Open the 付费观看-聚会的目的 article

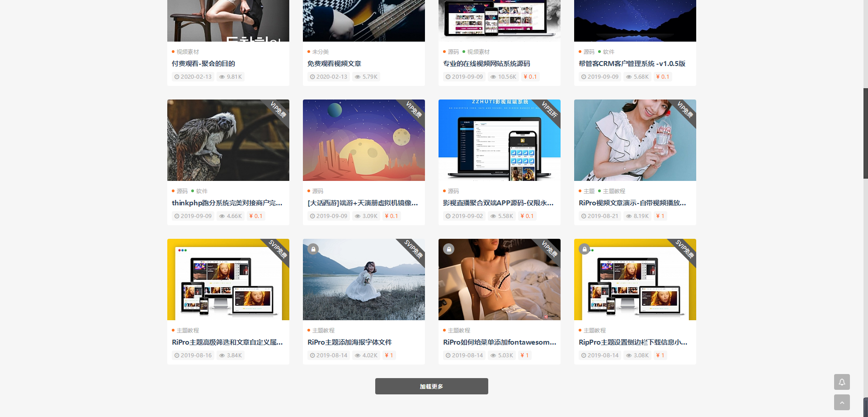coord(203,64)
